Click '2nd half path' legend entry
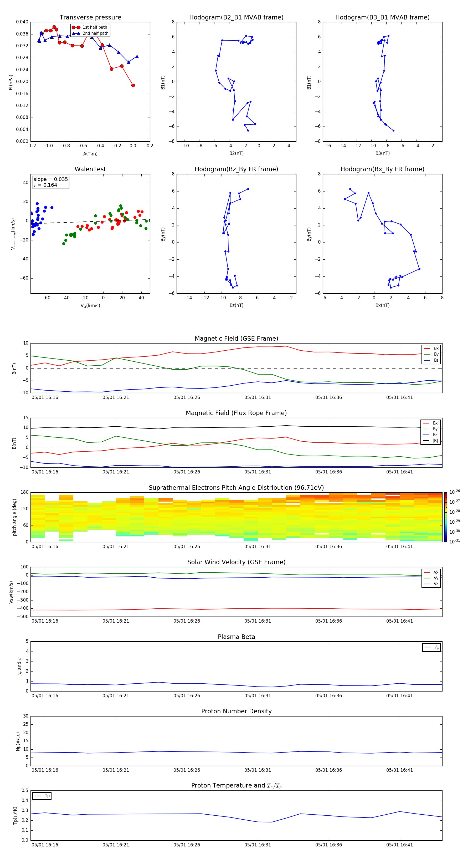Screen dimensions: 473x868 (x=90, y=33)
